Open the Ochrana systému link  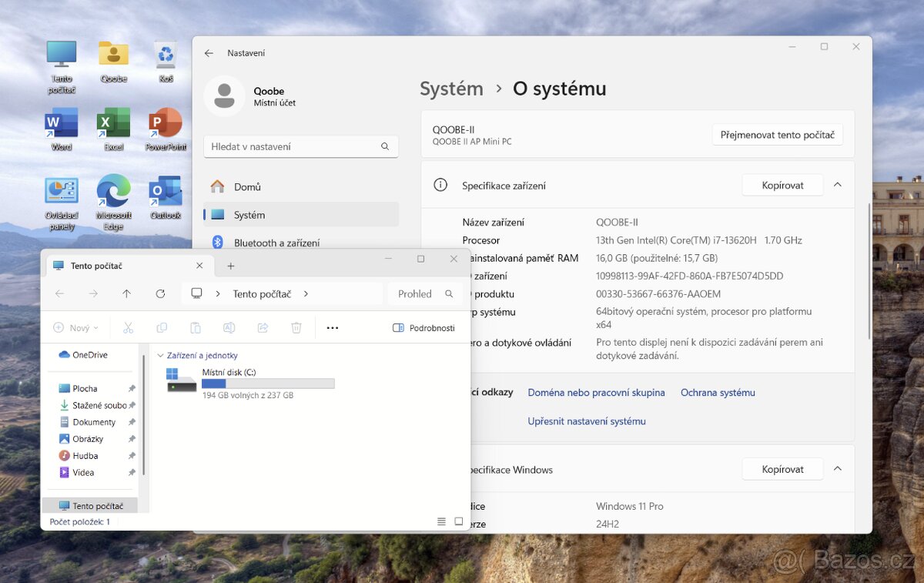tap(718, 392)
